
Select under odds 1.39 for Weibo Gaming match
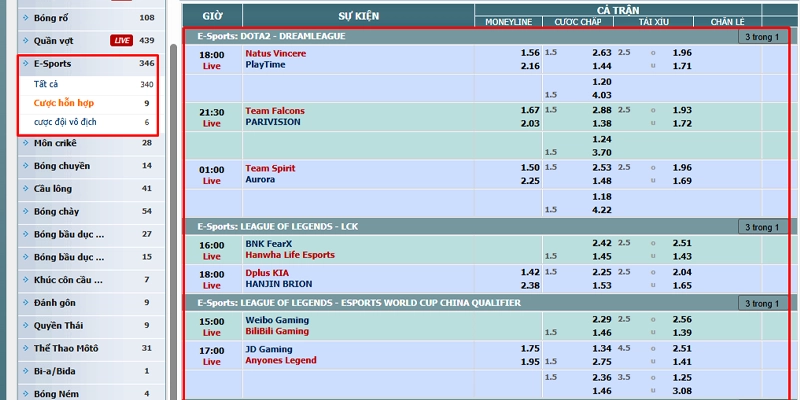tap(682, 333)
